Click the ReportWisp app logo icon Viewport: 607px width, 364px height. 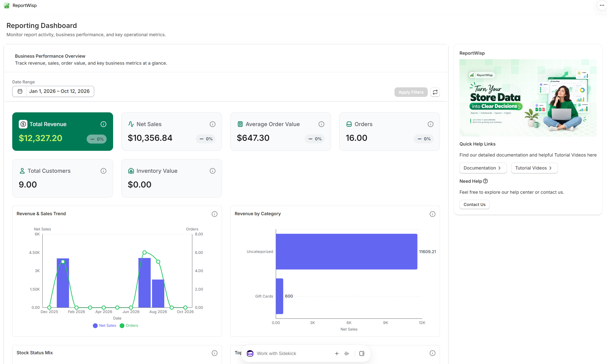(x=7, y=5)
